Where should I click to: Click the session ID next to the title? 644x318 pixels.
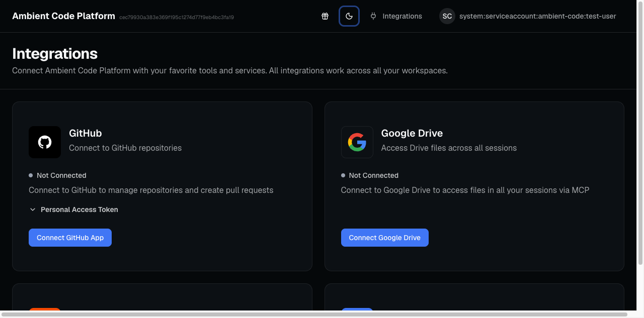176,17
